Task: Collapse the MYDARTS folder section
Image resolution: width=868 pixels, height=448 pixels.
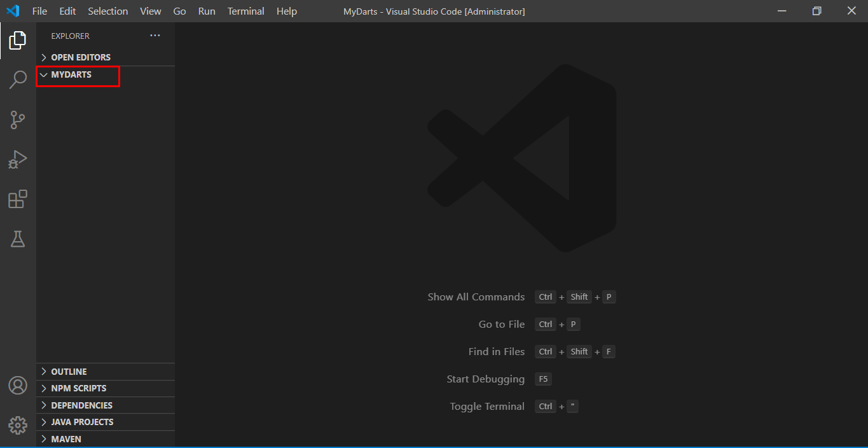Action: (x=71, y=74)
